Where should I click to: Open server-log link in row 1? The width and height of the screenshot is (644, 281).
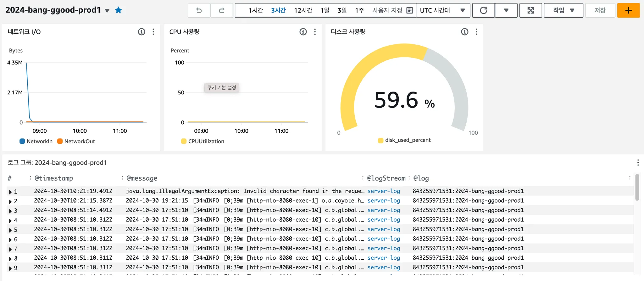[384, 191]
